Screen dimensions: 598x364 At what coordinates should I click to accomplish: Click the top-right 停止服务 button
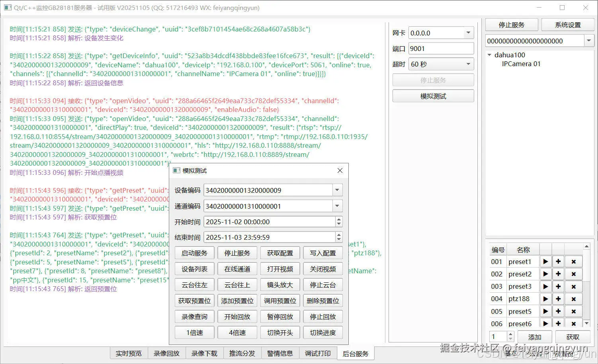(512, 25)
